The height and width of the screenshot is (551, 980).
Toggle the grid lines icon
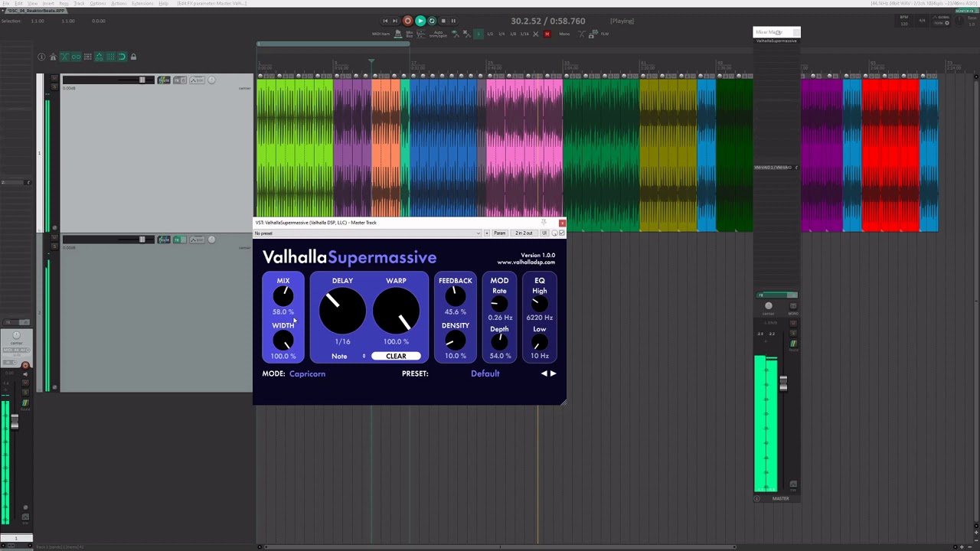tap(110, 57)
